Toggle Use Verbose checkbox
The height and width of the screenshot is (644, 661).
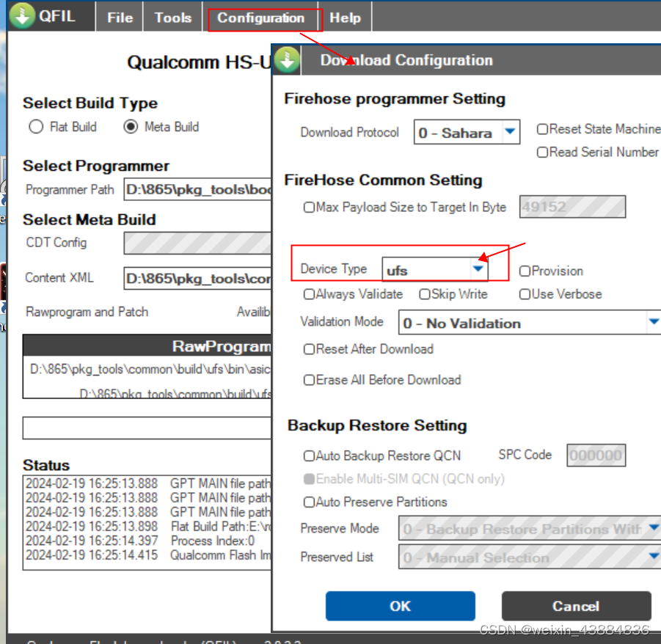tap(525, 294)
